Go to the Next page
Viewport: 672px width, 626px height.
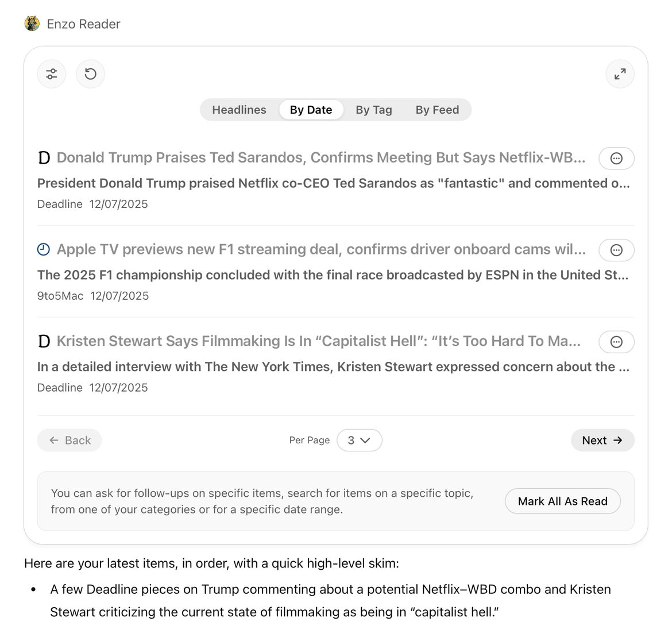coord(602,440)
